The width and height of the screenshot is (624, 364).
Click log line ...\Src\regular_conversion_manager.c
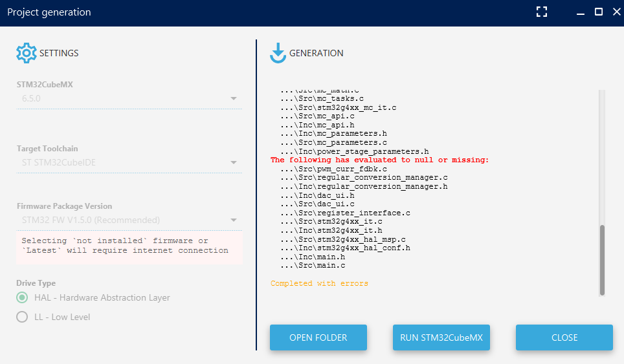click(x=364, y=178)
